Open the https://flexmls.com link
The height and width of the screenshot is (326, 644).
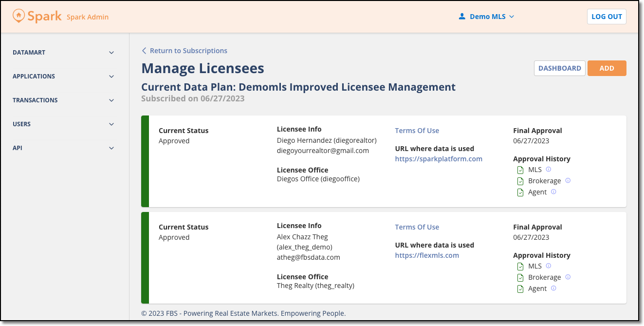pyautogui.click(x=427, y=255)
